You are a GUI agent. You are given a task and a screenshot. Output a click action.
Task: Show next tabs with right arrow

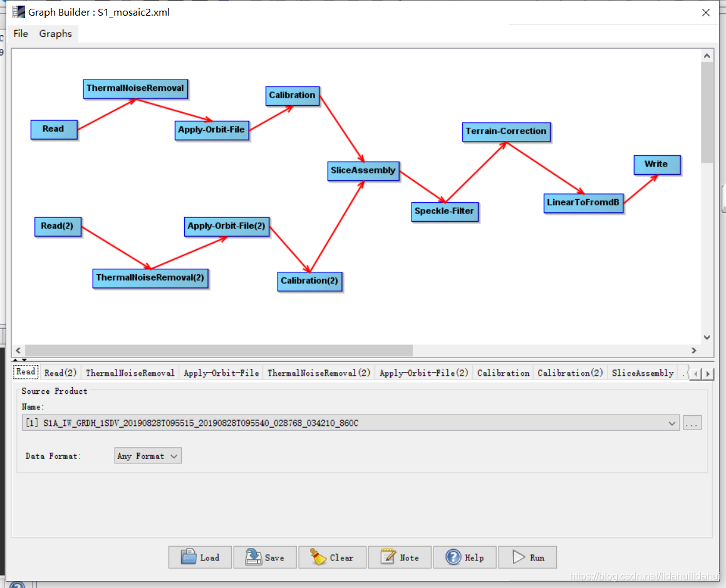707,373
